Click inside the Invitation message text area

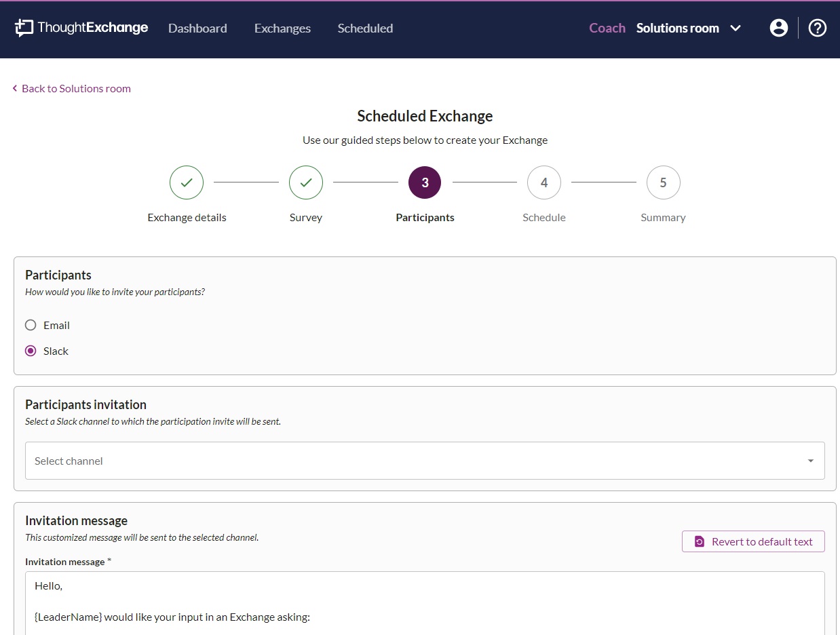(x=425, y=603)
